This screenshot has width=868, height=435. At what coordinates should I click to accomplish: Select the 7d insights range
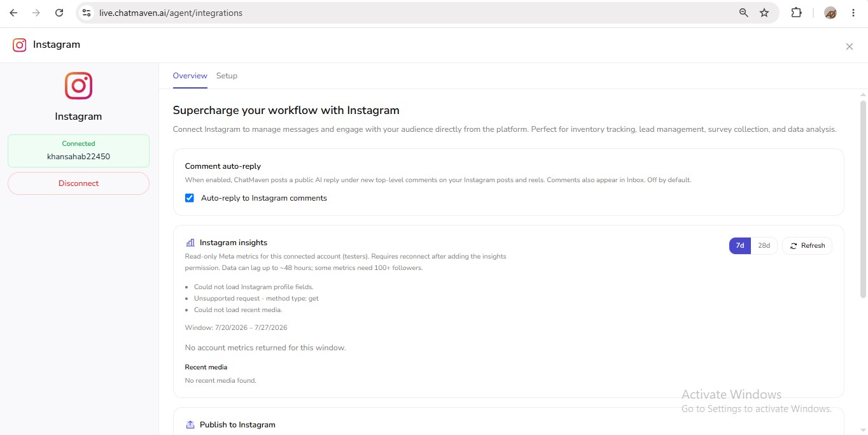[740, 245]
